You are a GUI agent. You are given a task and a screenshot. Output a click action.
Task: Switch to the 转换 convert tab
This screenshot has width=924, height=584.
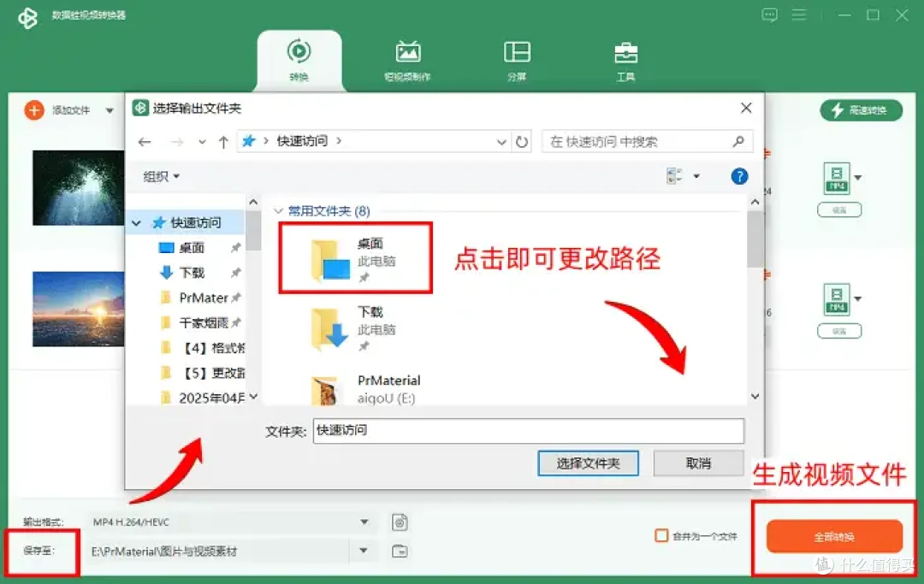click(299, 60)
